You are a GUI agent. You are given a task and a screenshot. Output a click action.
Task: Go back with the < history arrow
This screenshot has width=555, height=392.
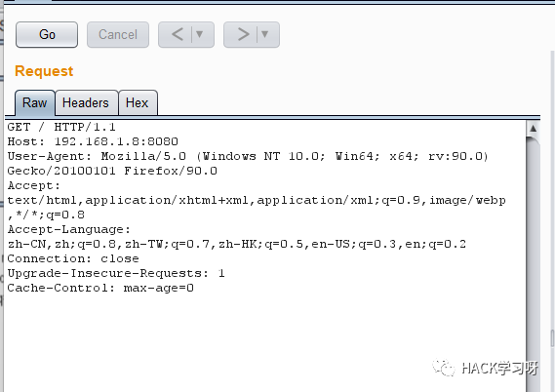[177, 35]
